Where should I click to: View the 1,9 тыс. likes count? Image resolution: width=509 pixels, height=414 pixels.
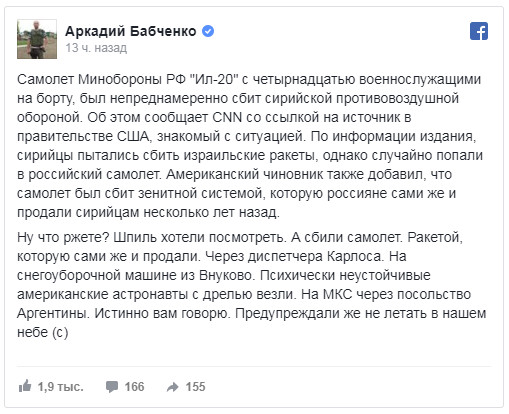[x=60, y=387]
